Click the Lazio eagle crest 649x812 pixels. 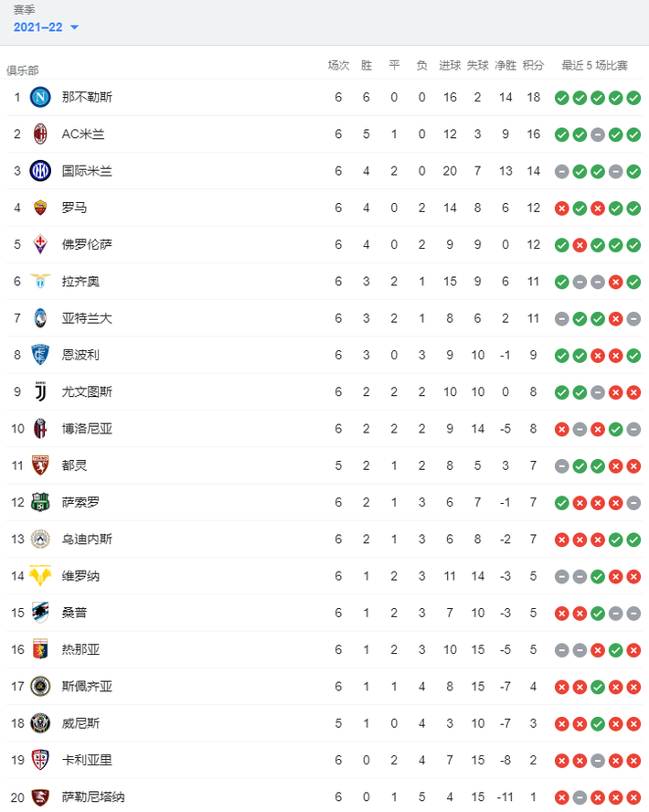[40, 282]
